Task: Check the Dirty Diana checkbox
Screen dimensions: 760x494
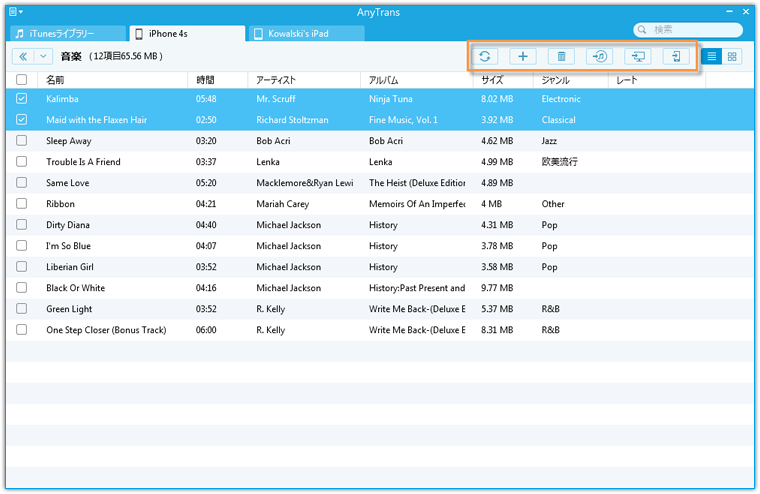Action: tap(21, 224)
